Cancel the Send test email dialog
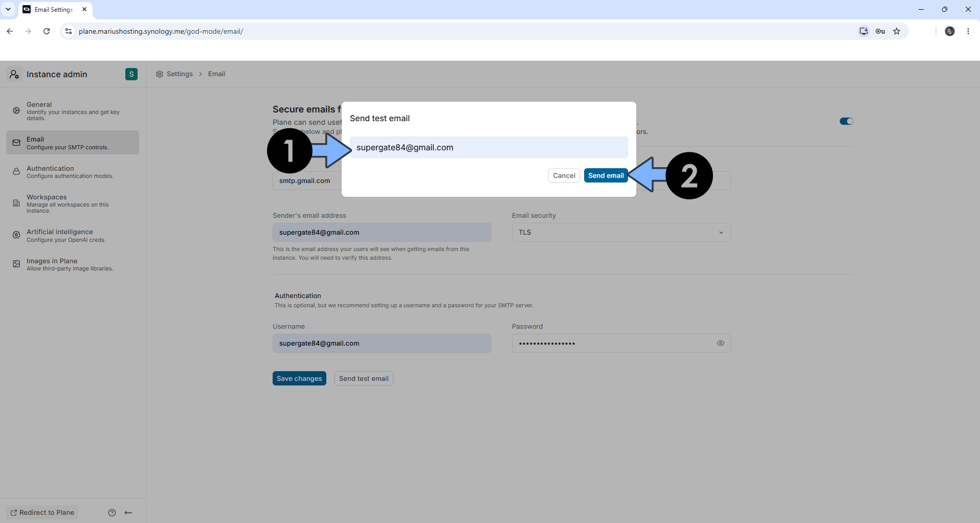 click(x=564, y=175)
